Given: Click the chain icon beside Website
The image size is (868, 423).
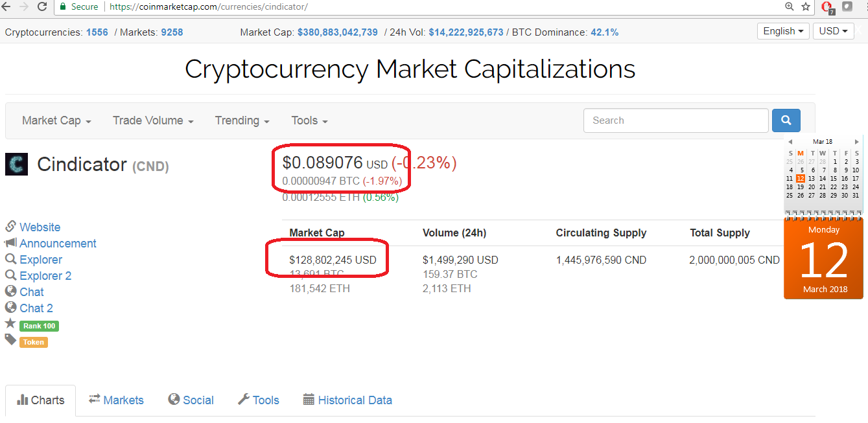Looking at the screenshot, I should point(10,226).
